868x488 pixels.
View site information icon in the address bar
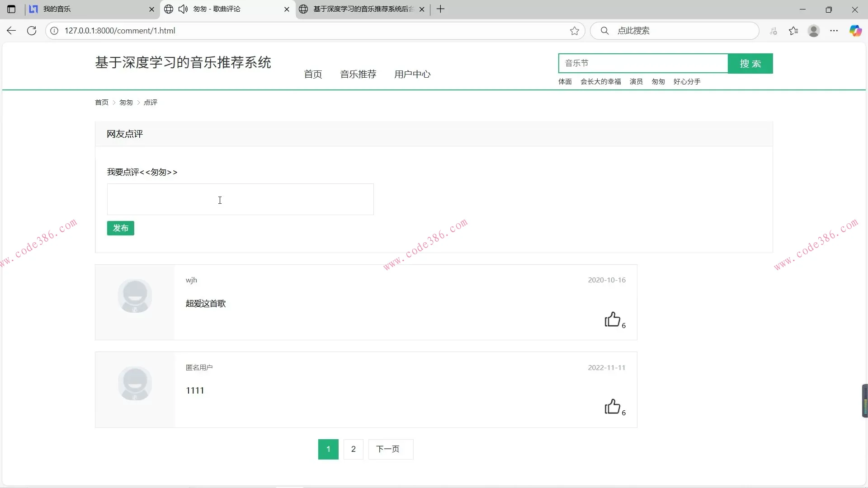pos(54,31)
